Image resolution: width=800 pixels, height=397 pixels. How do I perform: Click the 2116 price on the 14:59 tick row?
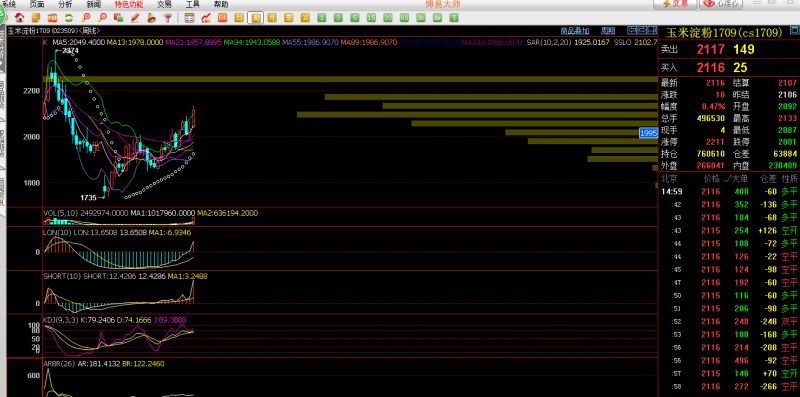click(711, 192)
